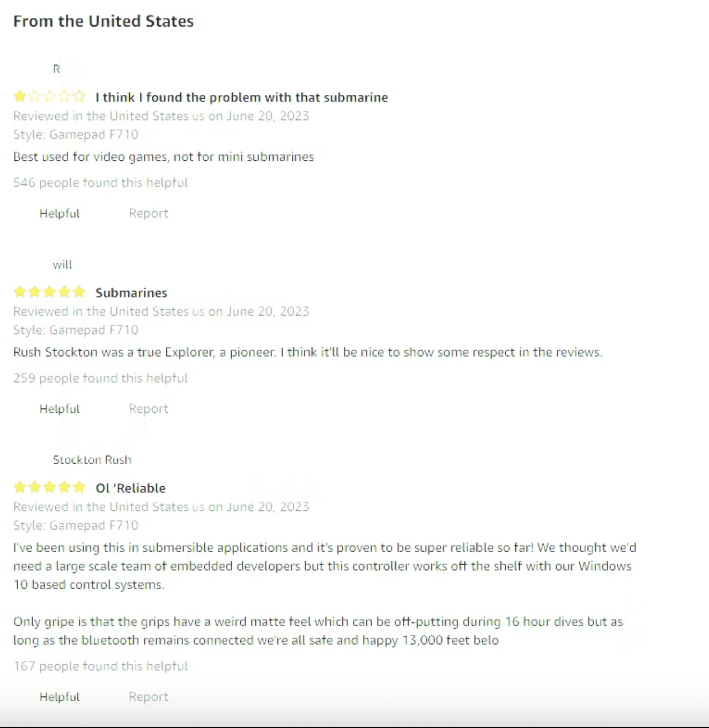Open the review titled Ol 'Reliable
The height and width of the screenshot is (728, 709).
(x=130, y=488)
